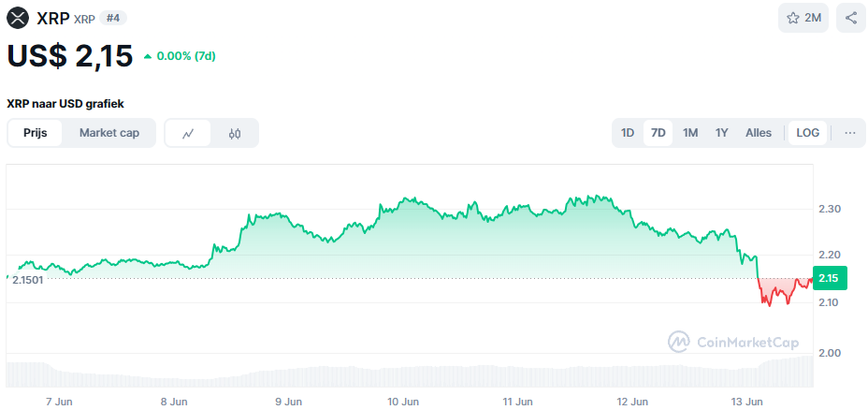868x410 pixels.
Task: Switch to candlestick chart view icon
Action: pos(235,133)
